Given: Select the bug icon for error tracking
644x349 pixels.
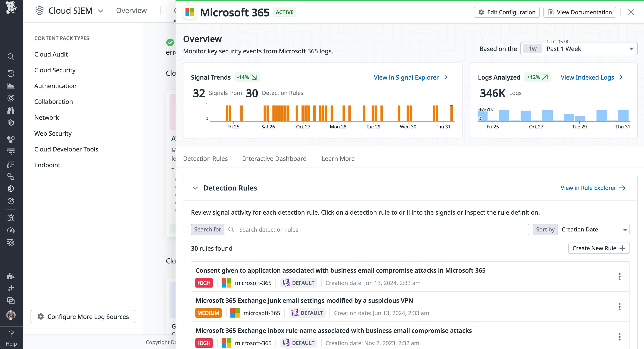Looking at the screenshot, I should [11, 218].
